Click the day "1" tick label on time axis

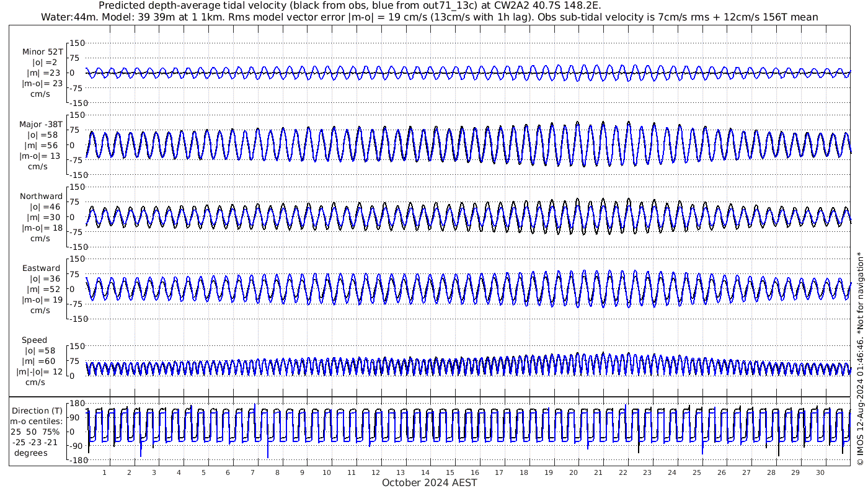point(105,472)
